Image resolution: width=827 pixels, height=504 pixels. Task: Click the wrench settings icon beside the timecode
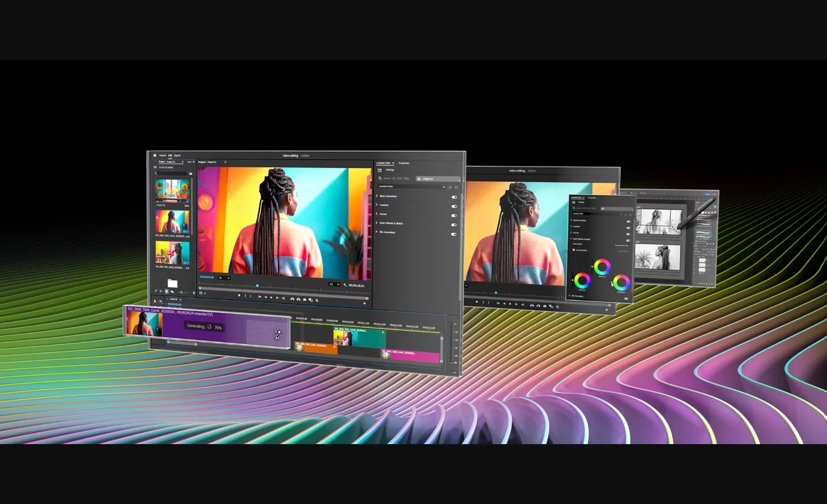[x=345, y=285]
